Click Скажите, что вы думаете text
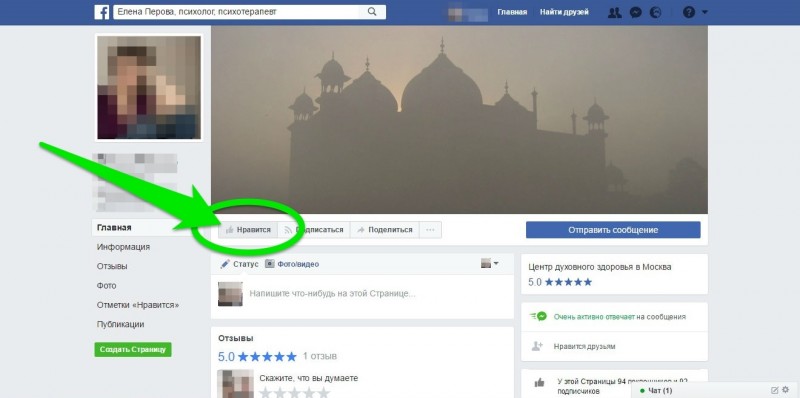The height and width of the screenshot is (398, 800). tap(309, 379)
